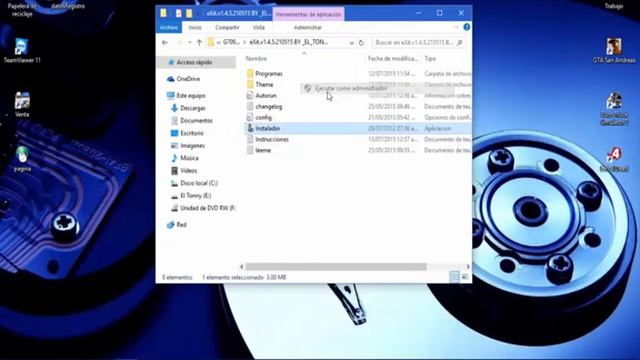Open the Administrar ribbon tab
The height and width of the screenshot is (360, 640).
tap(308, 27)
